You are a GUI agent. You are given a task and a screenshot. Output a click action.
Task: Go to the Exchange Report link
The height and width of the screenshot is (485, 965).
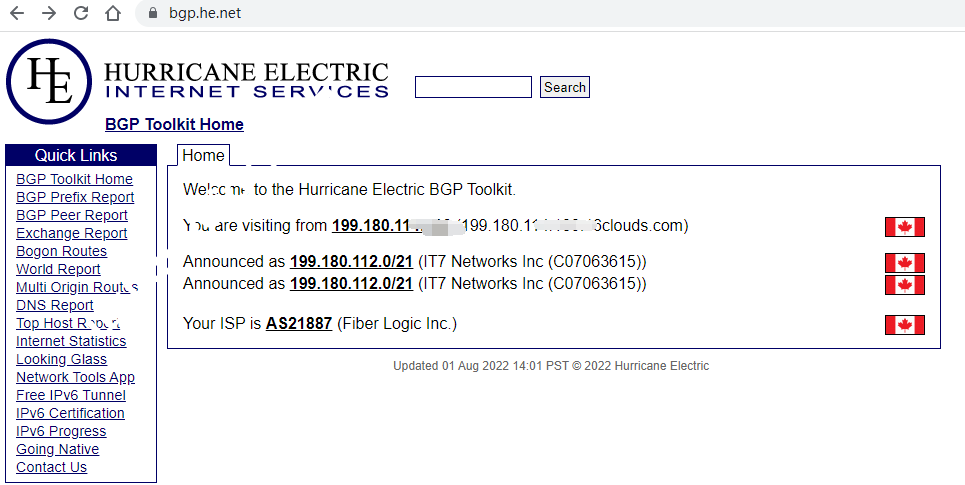72,234
